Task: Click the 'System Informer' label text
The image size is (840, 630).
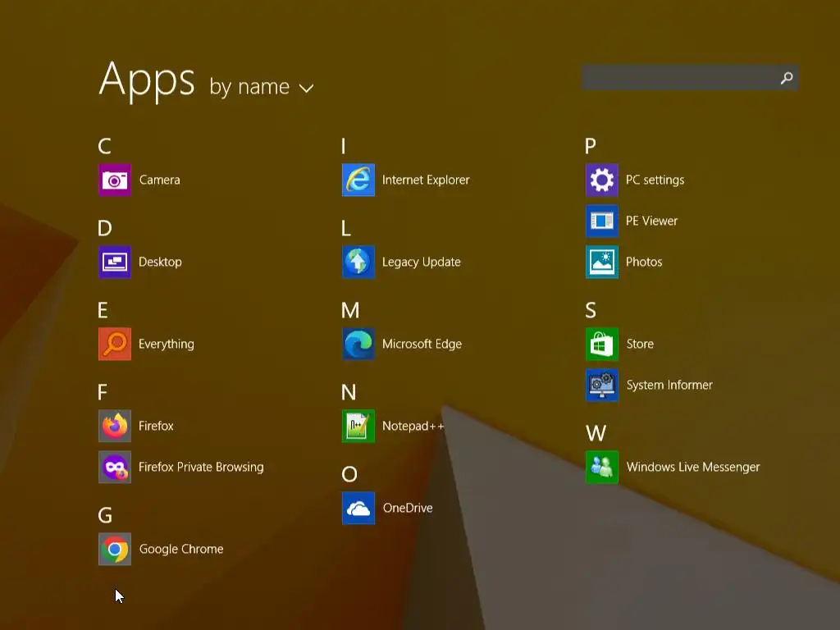Action: tap(669, 386)
